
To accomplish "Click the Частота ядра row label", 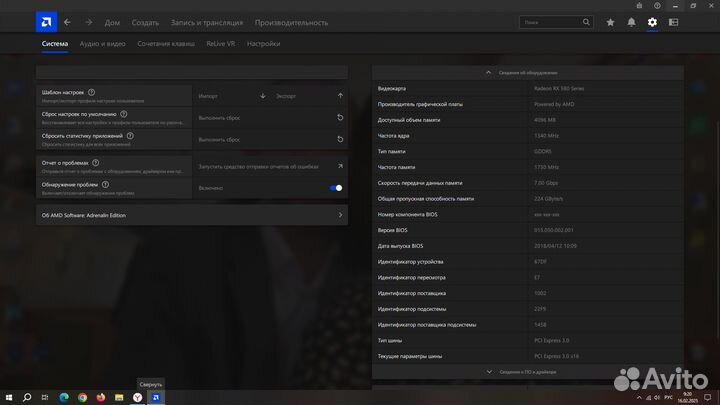I will 393,135.
